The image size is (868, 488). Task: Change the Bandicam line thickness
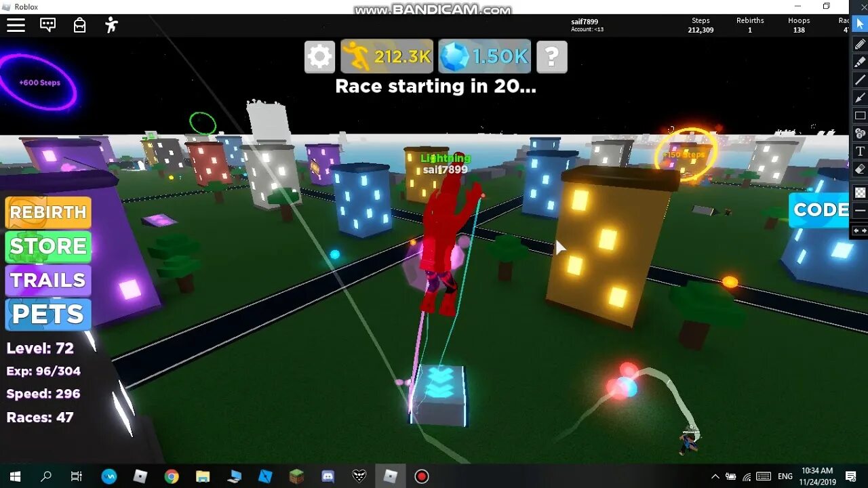[860, 211]
